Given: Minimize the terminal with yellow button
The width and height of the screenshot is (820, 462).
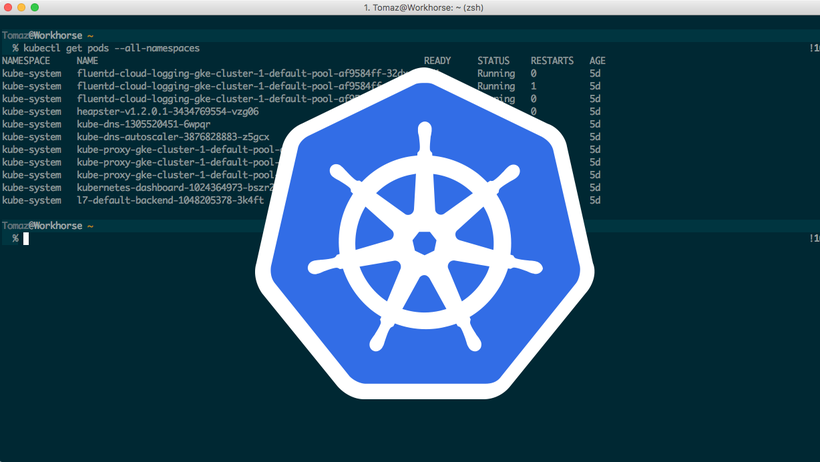Looking at the screenshot, I should click(21, 7).
